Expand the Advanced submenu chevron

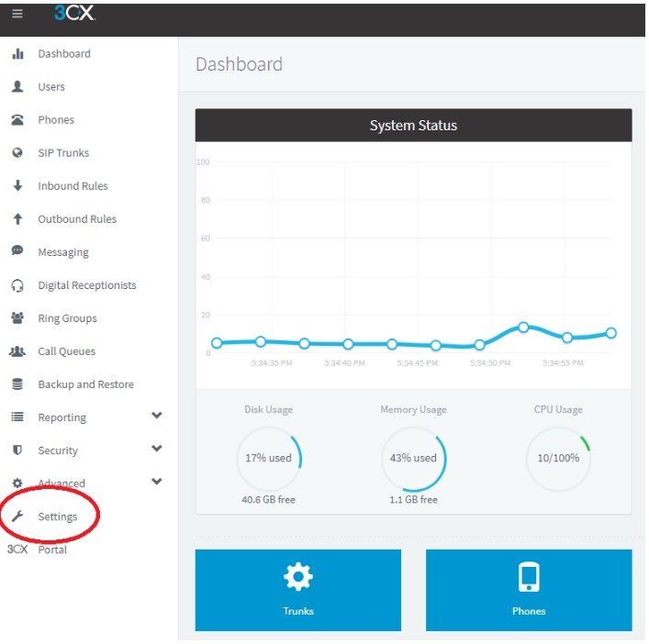[x=156, y=483]
